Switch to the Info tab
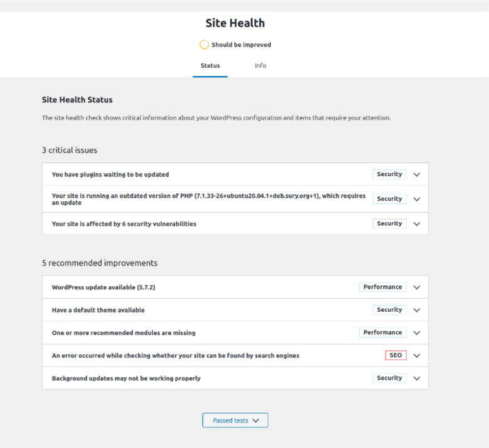Image resolution: width=489 pixels, height=448 pixels. coord(260,65)
